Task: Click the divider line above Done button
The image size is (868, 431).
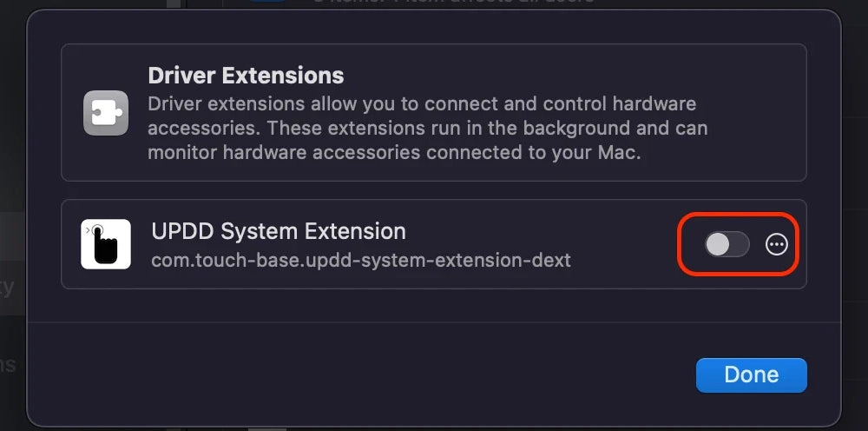Action: (433, 322)
